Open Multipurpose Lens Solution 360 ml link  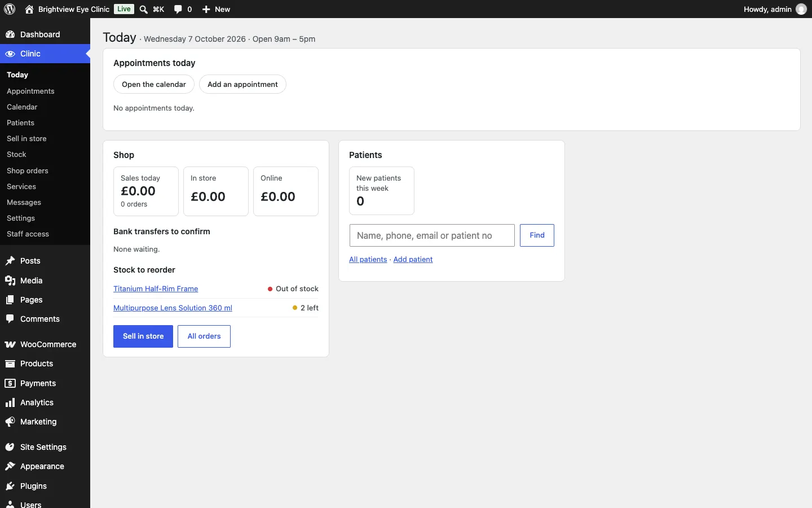[173, 308]
